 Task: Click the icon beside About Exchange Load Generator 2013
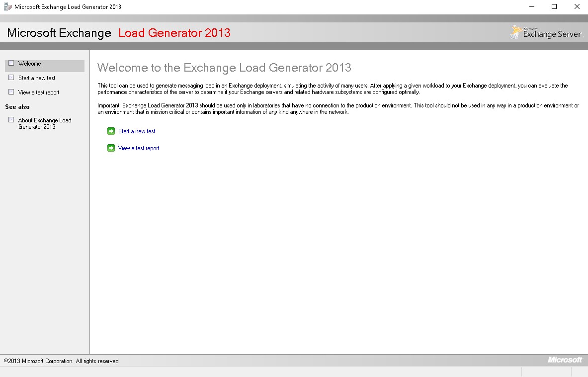point(11,120)
